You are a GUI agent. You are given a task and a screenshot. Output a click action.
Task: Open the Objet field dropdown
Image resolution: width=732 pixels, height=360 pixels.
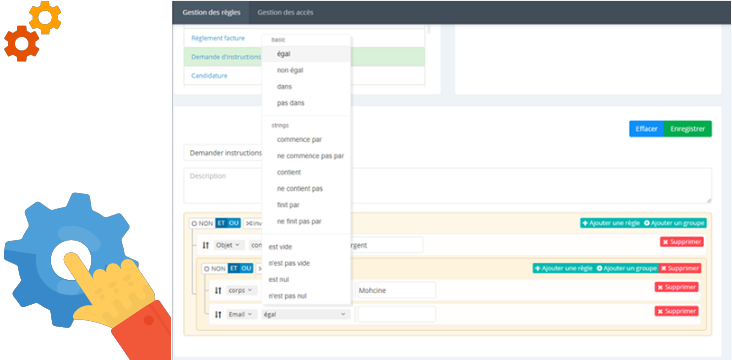[x=229, y=245]
